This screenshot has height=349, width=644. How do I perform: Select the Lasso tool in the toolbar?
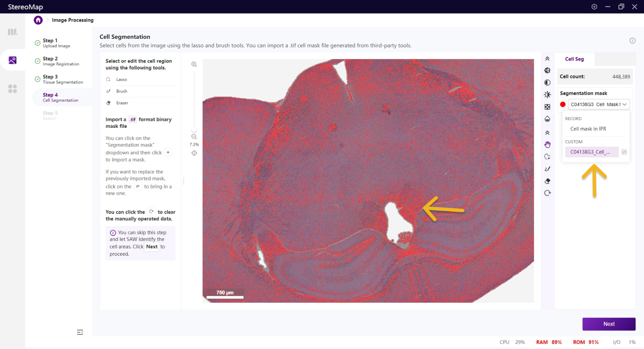(547, 157)
